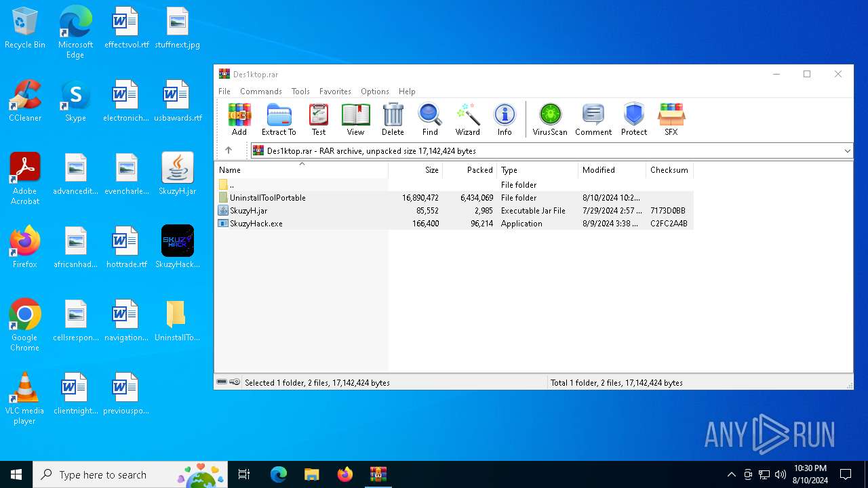Screen dimensions: 868x488
Task: Select UninstallTo... desktop folder
Action: (x=178, y=321)
